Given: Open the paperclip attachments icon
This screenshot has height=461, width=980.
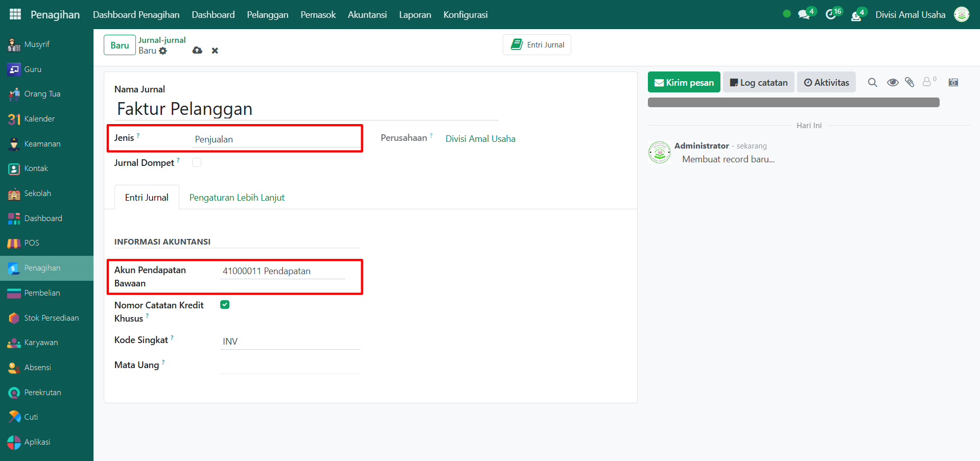Looking at the screenshot, I should click(x=909, y=82).
